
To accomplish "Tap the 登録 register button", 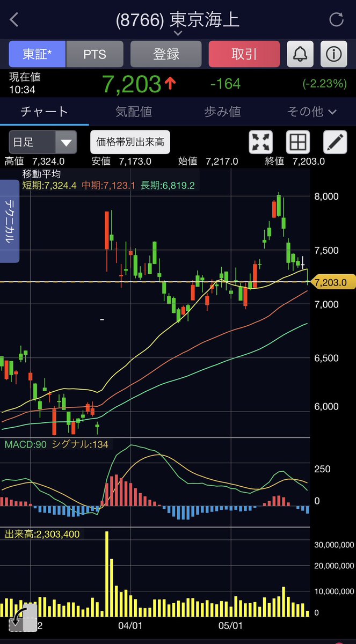I will pos(166,54).
